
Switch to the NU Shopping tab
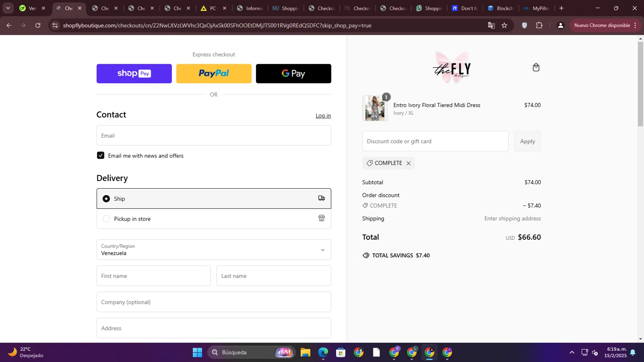tap(286, 8)
